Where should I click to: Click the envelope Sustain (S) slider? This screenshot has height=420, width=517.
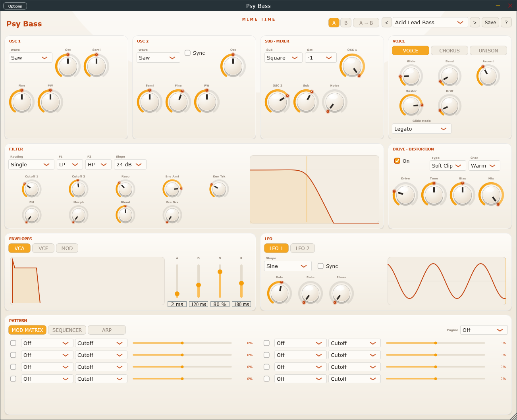[x=220, y=281]
